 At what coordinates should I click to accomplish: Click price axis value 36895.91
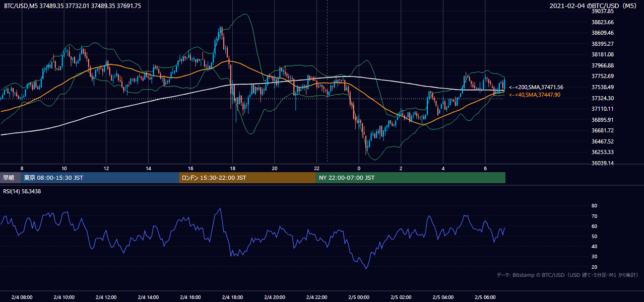tap(602, 120)
